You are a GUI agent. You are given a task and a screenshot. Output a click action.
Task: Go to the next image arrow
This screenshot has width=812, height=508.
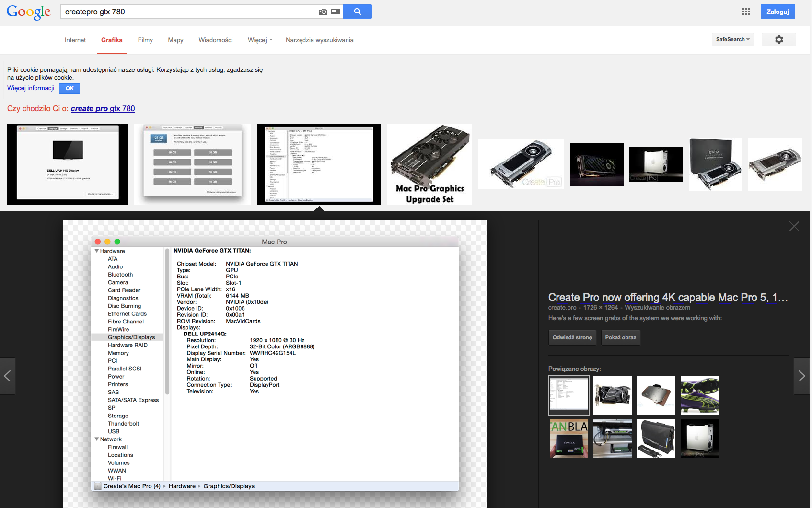point(802,376)
